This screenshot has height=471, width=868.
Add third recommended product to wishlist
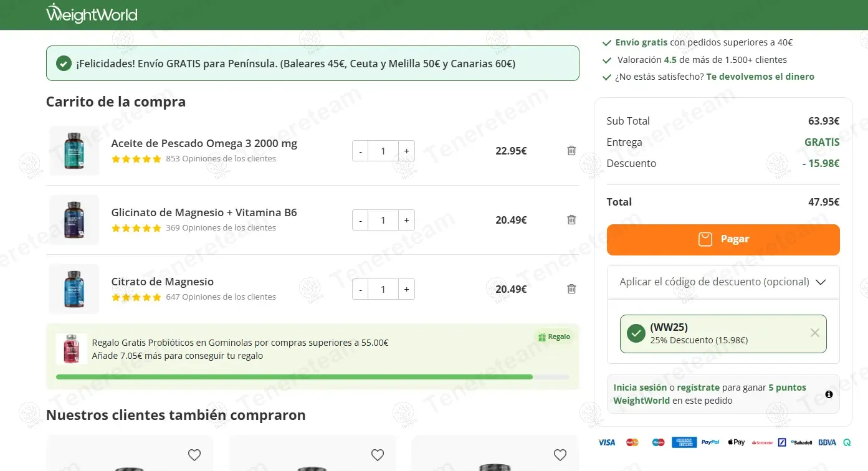[x=560, y=455]
